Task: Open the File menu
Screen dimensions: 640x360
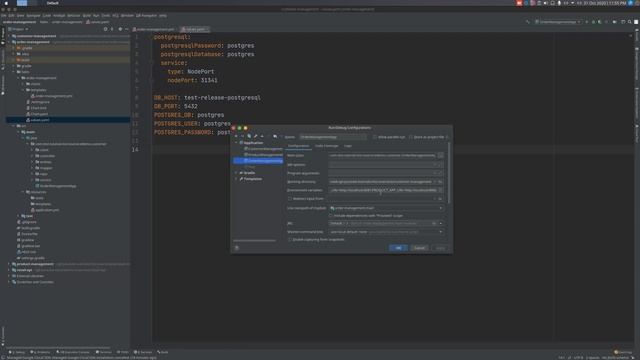Action: pos(3,16)
